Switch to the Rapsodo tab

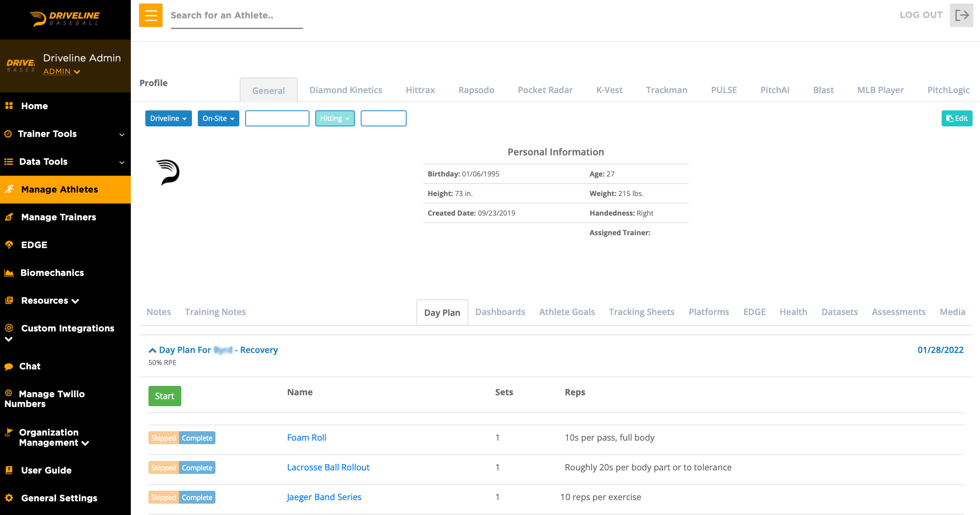476,90
